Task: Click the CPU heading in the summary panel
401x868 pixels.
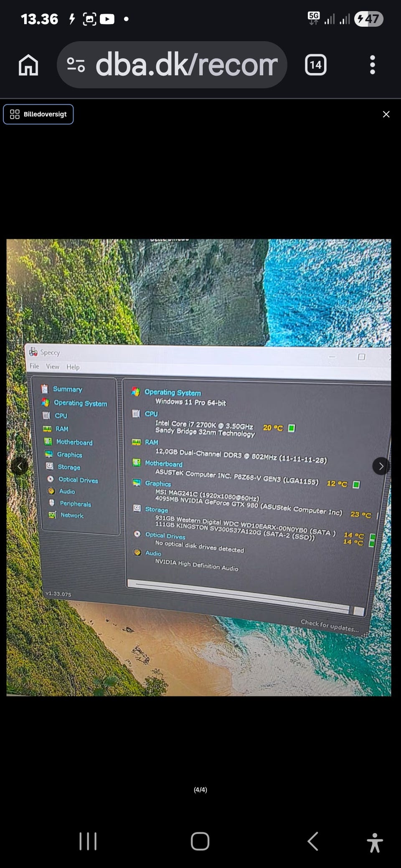Action: pyautogui.click(x=151, y=414)
